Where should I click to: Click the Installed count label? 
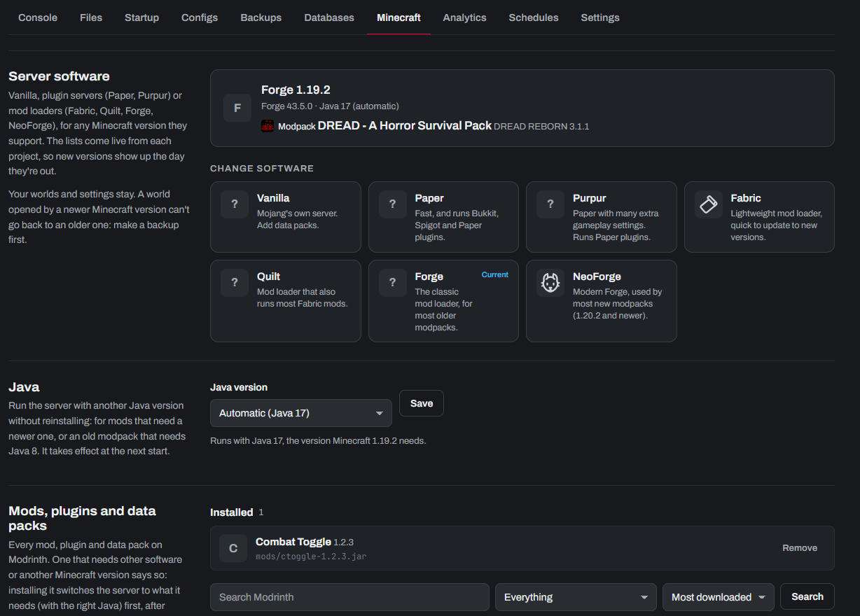[261, 512]
